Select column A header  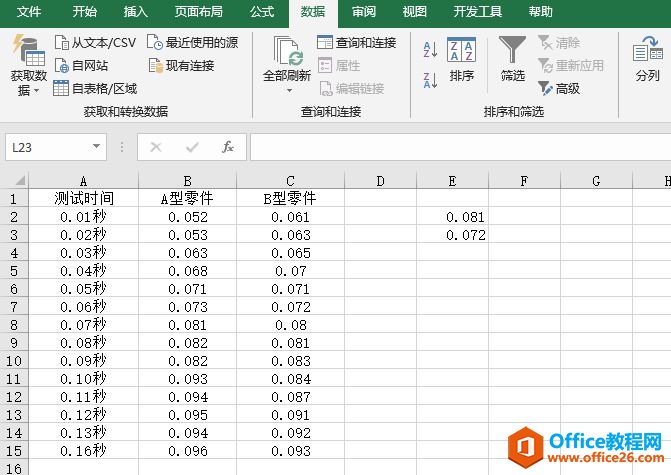[83, 181]
